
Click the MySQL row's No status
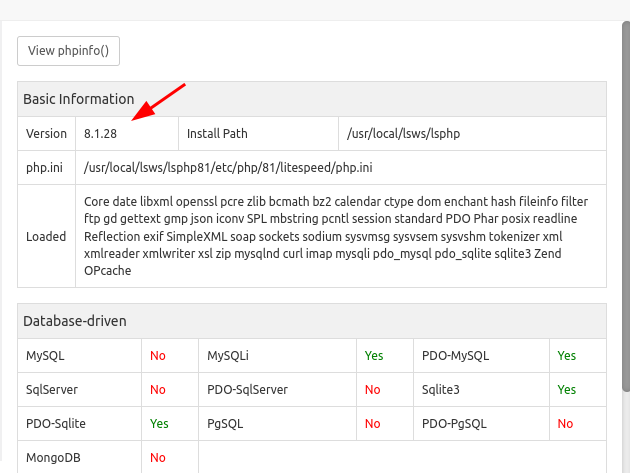158,355
